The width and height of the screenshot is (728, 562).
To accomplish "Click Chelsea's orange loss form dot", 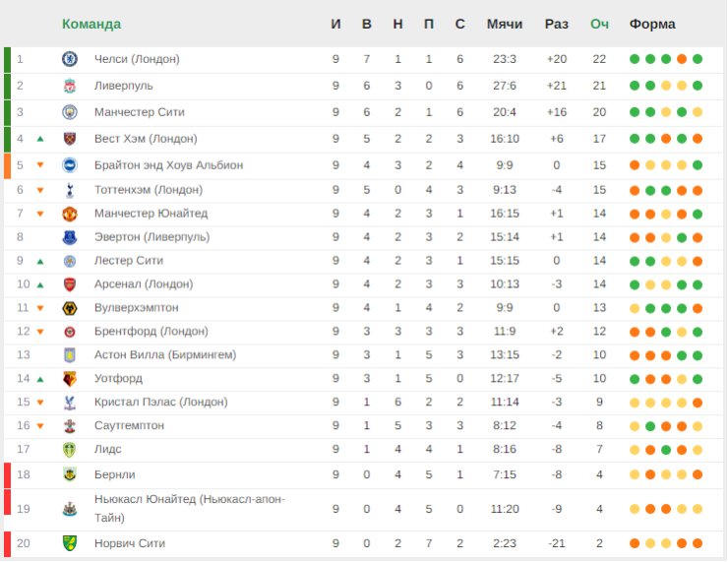I will pos(682,59).
